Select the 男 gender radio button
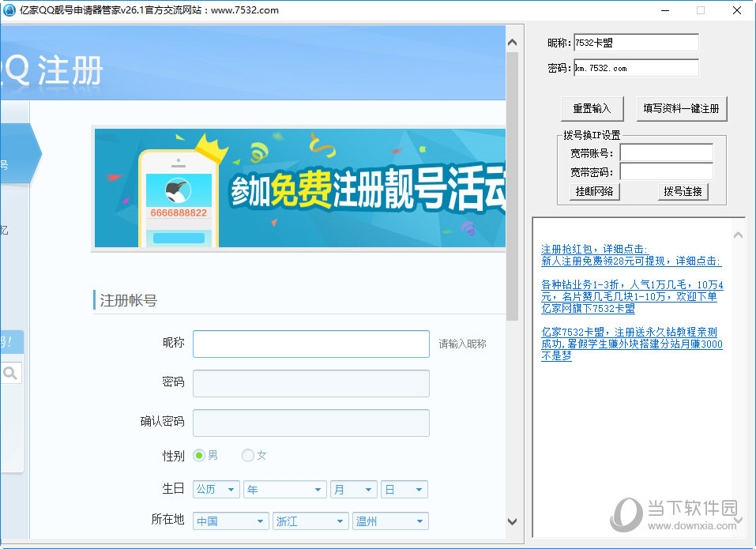This screenshot has width=756, height=549. pos(199,455)
